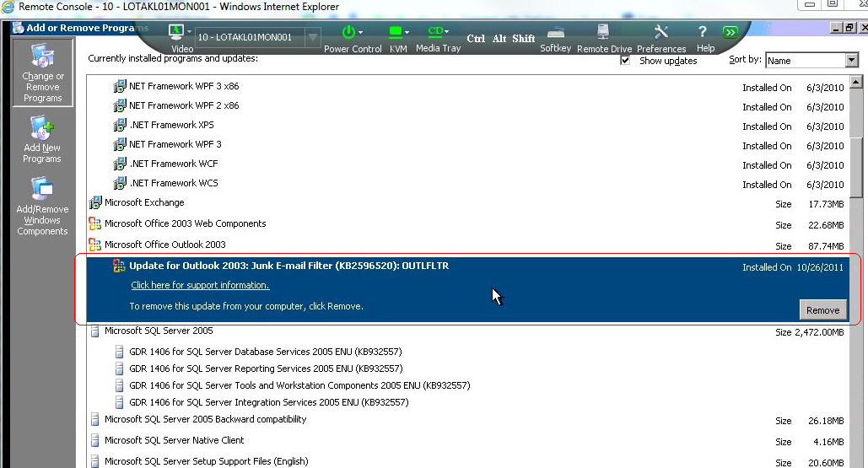
Task: Click the Microsoft SQL Server 2005 icon
Action: tap(95, 331)
